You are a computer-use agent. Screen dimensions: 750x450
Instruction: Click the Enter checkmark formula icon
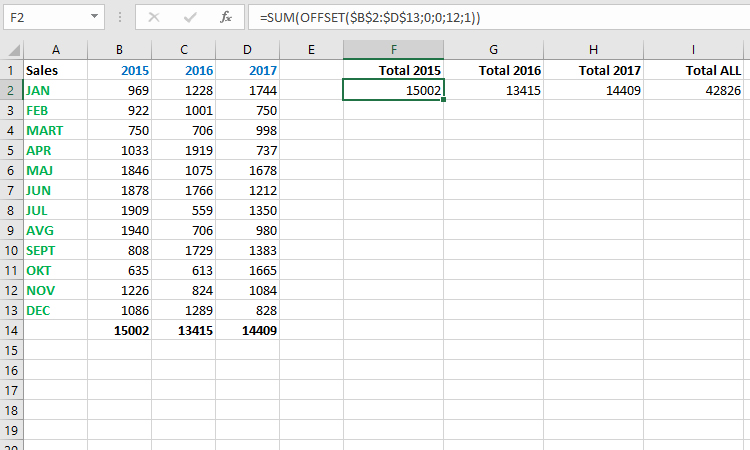coord(190,17)
